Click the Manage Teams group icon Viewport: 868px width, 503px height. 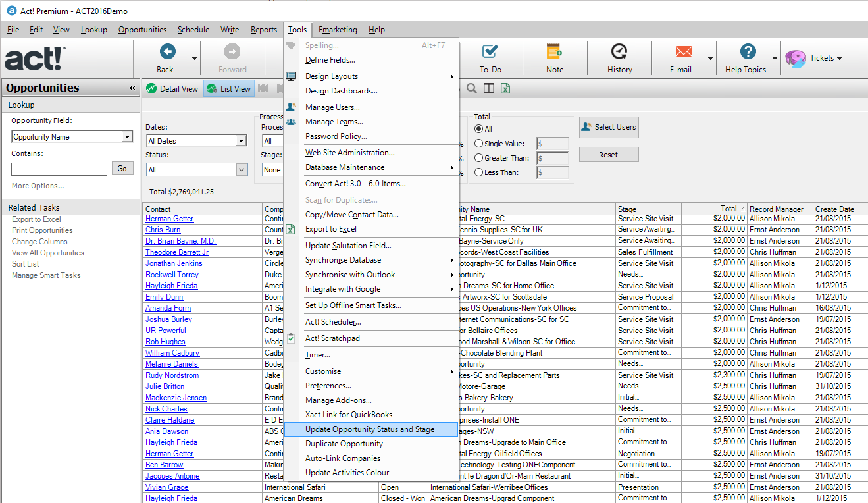click(291, 122)
